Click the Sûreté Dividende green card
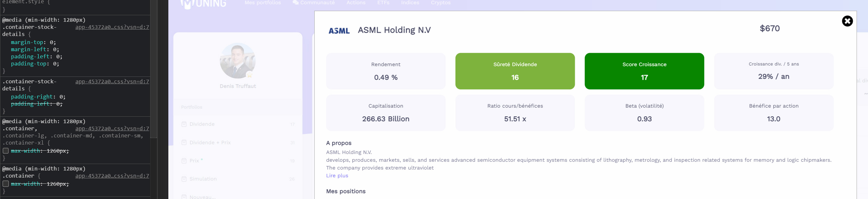Screen dimensions: 868x199 click(x=515, y=71)
